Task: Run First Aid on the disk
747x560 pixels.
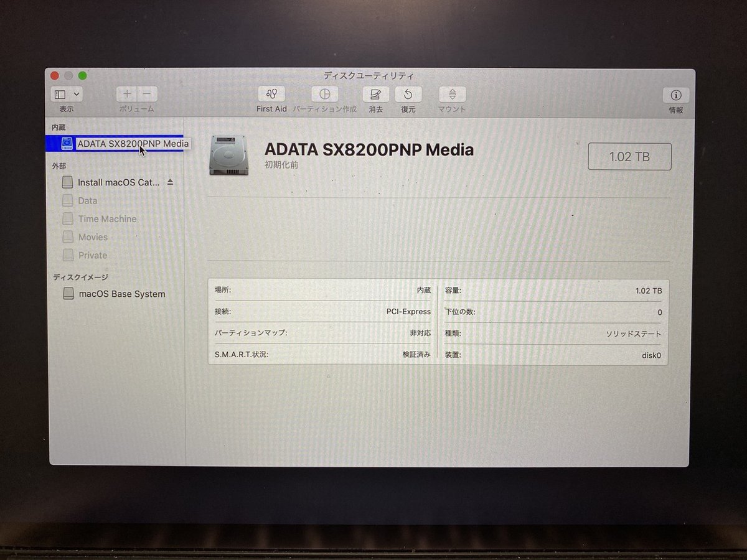Action: tap(271, 94)
